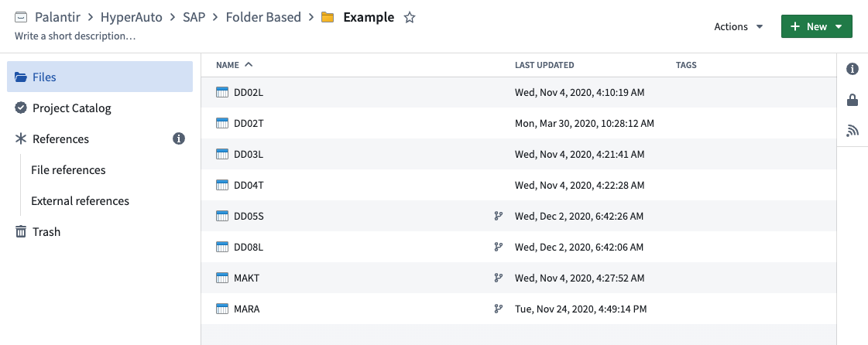Open the RSS feed icon in right sidebar
This screenshot has width=868, height=345.
853,131
